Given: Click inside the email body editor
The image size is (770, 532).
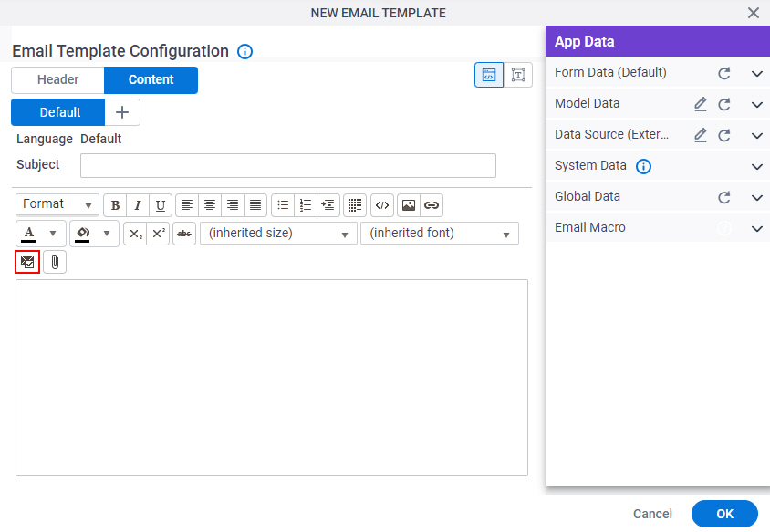Looking at the screenshot, I should 272,378.
